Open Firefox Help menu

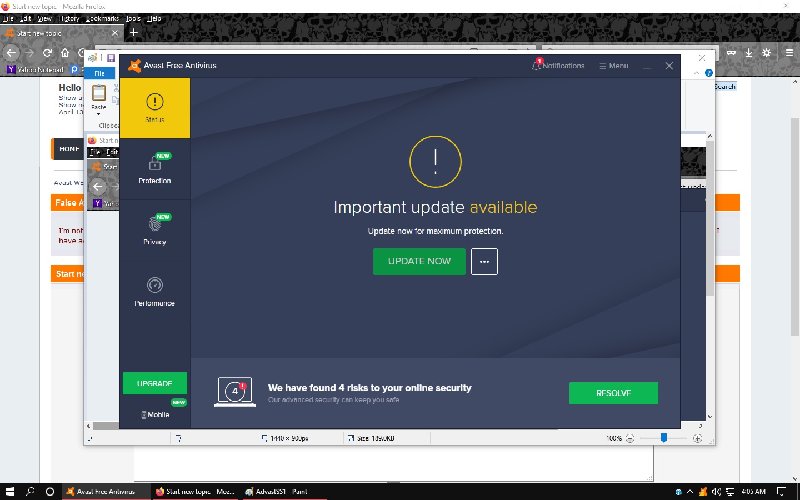pos(154,18)
